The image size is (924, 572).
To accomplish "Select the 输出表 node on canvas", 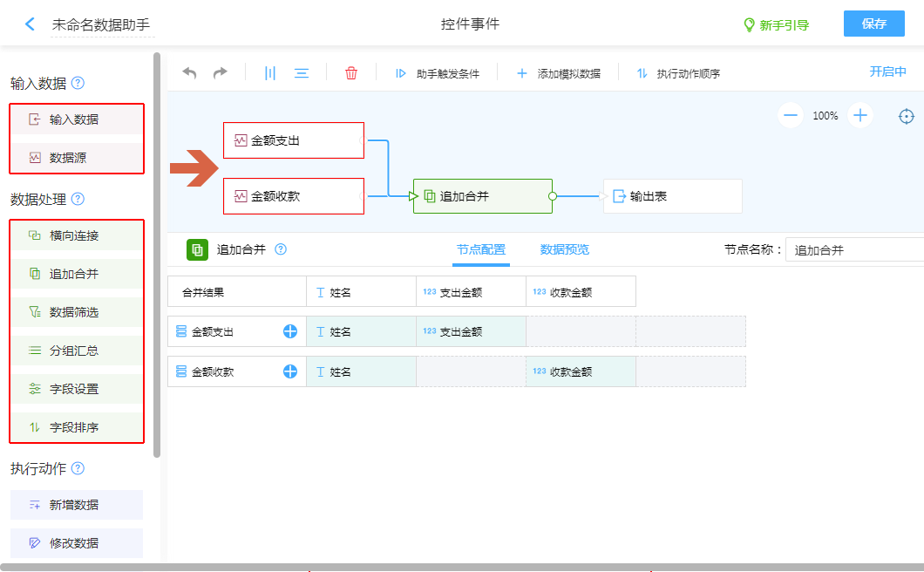I will 672,196.
